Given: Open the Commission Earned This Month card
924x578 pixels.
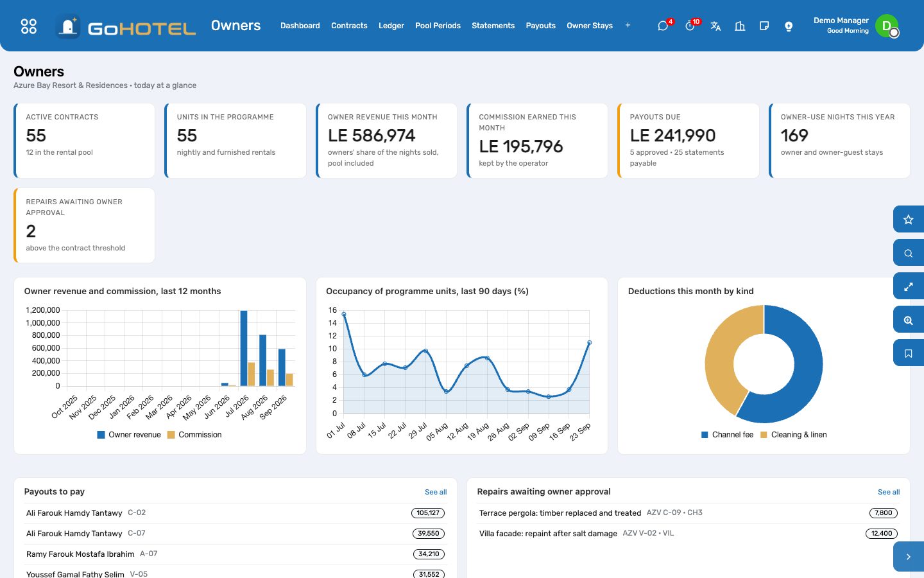Looking at the screenshot, I should pyautogui.click(x=537, y=141).
